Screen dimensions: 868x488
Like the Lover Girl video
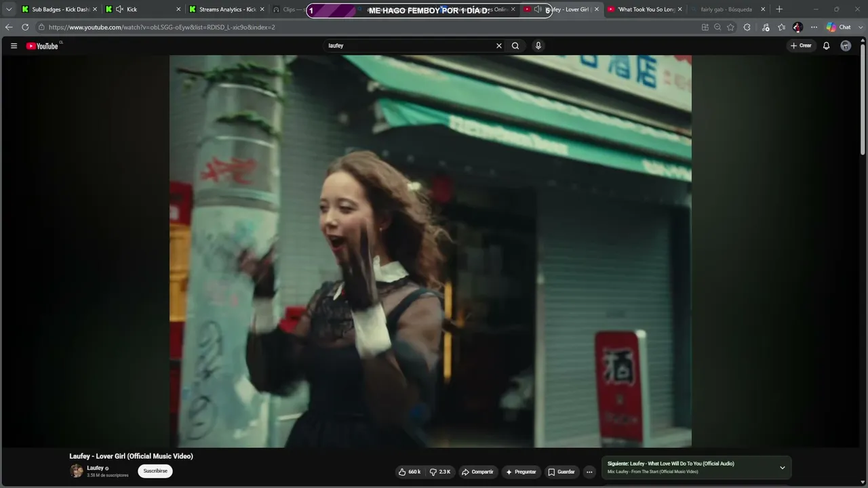[410, 472]
